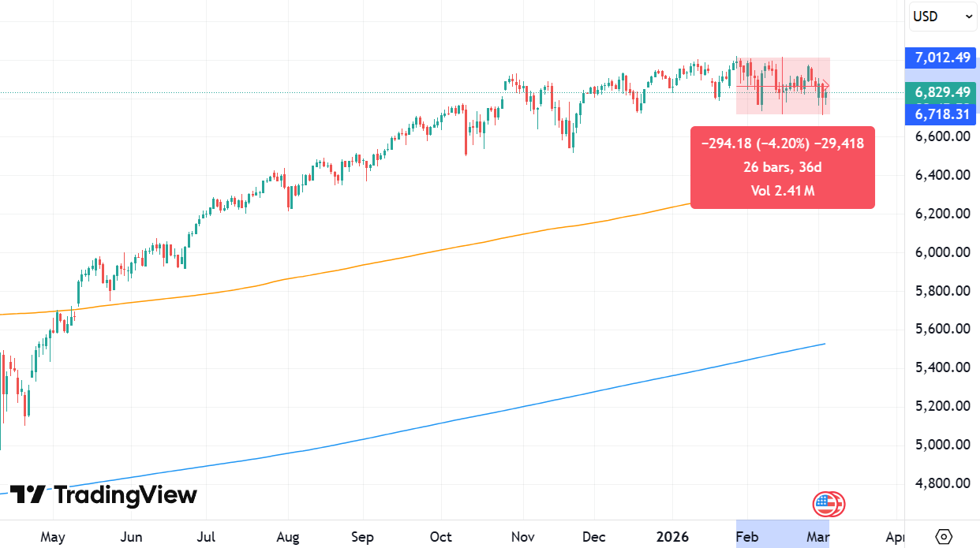Open the chart settings hexagon gear icon
The height and width of the screenshot is (548, 980).
(944, 537)
